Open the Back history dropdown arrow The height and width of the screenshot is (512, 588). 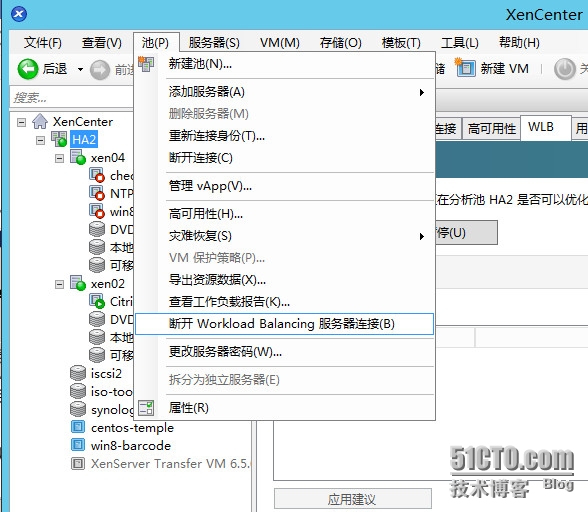[x=80, y=69]
